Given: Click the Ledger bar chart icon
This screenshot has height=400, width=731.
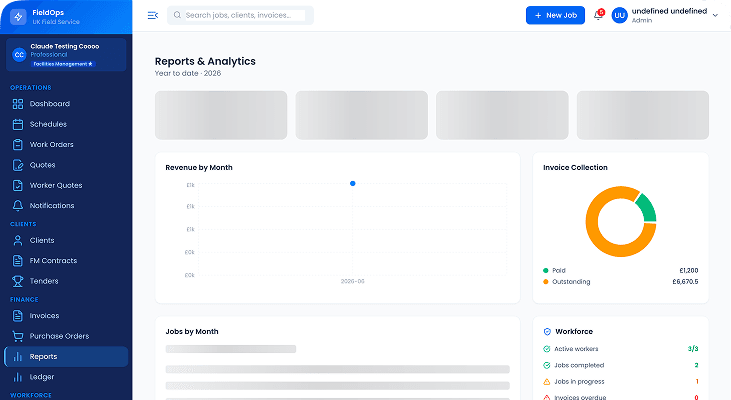Looking at the screenshot, I should click(x=18, y=377).
